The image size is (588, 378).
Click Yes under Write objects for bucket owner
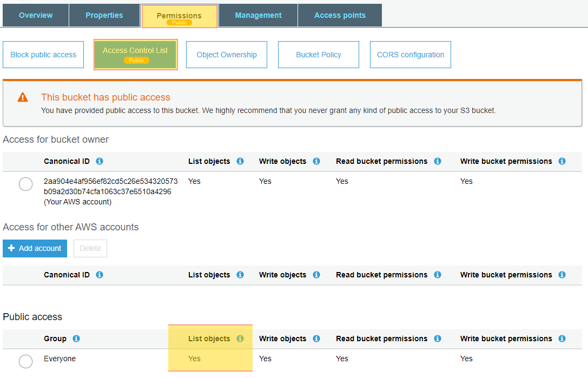point(265,182)
